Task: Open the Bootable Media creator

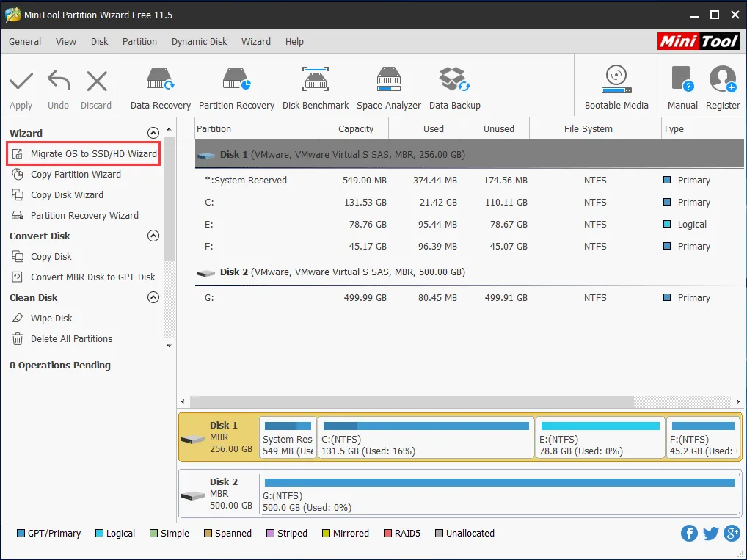Action: click(616, 85)
